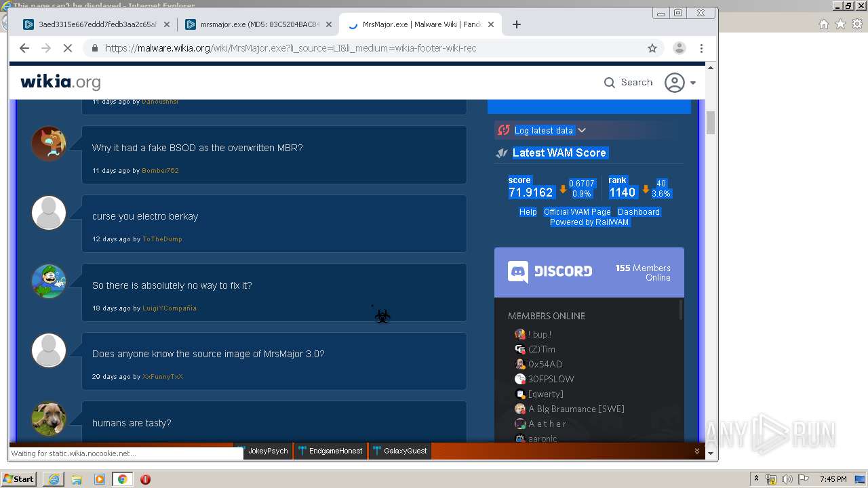
Task: Go back with the browser back arrow
Action: [x=24, y=48]
